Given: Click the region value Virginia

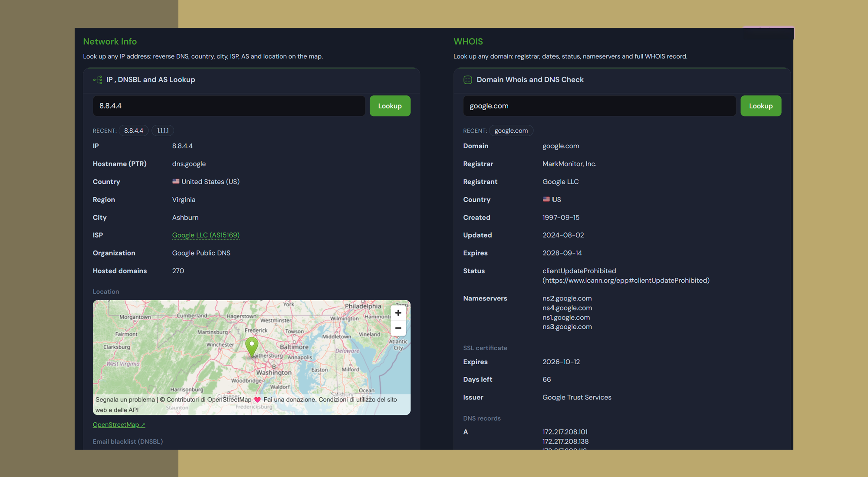Looking at the screenshot, I should pos(184,199).
